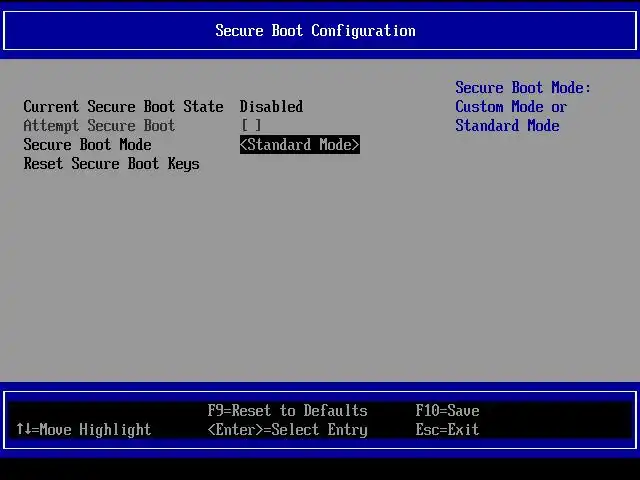Click the Move Highlight arrows hint

click(x=84, y=430)
